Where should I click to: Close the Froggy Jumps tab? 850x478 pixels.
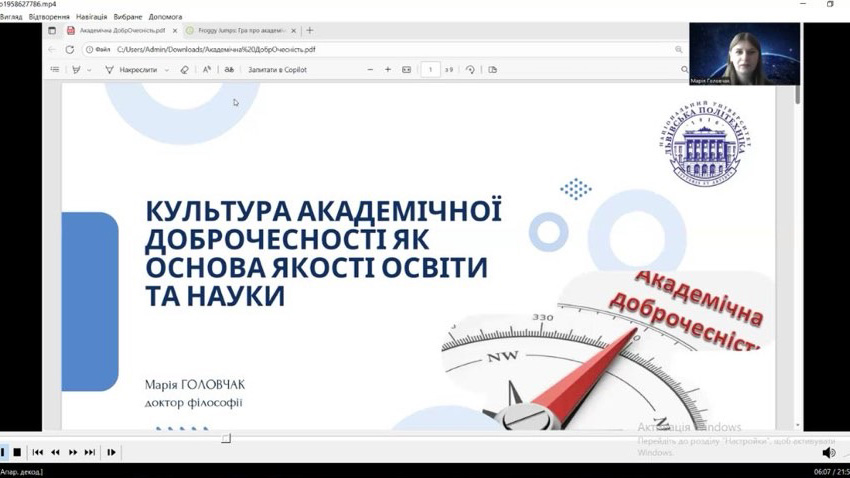pyautogui.click(x=293, y=31)
